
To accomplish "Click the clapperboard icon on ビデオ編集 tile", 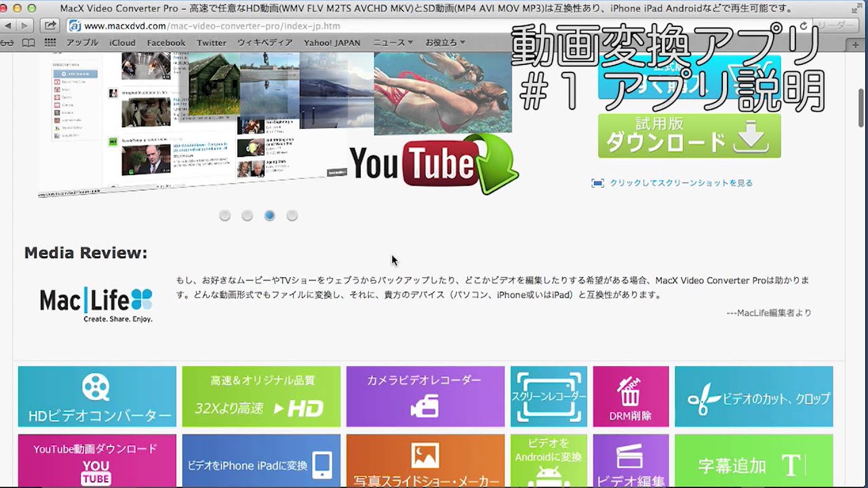I will click(630, 457).
